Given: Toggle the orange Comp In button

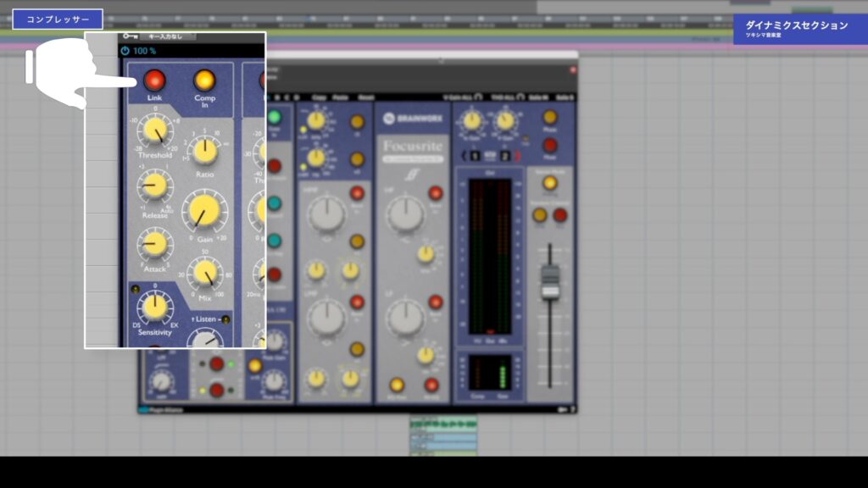Looking at the screenshot, I should [204, 80].
